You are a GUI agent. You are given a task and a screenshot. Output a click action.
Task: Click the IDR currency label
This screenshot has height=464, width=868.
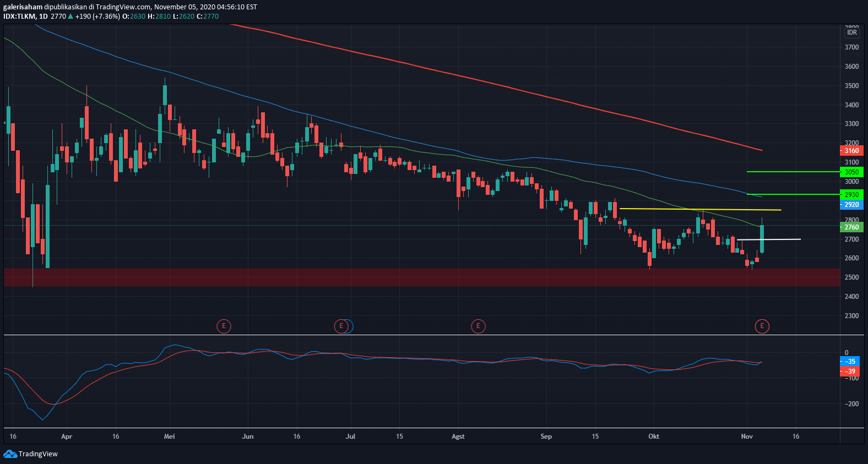pyautogui.click(x=852, y=32)
